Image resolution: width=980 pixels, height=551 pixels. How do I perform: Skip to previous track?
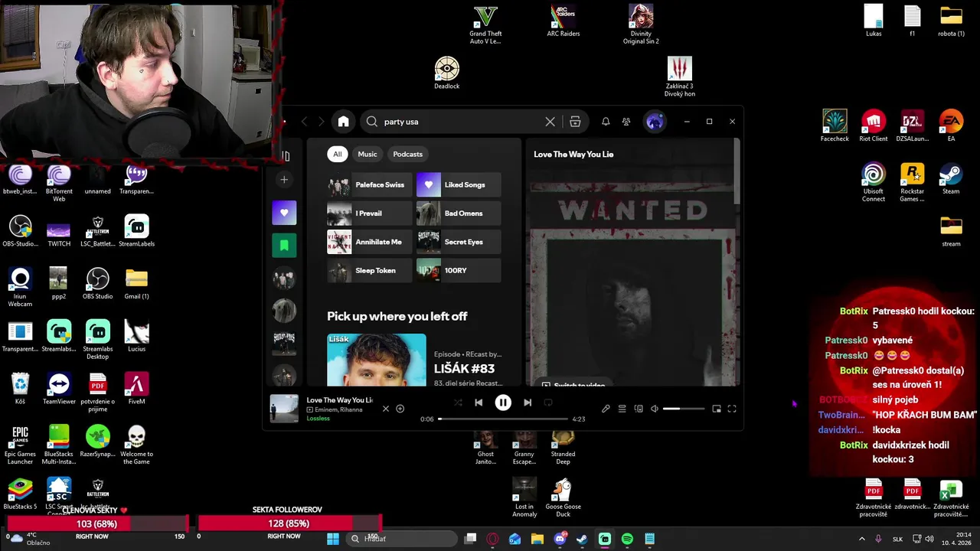click(x=479, y=403)
